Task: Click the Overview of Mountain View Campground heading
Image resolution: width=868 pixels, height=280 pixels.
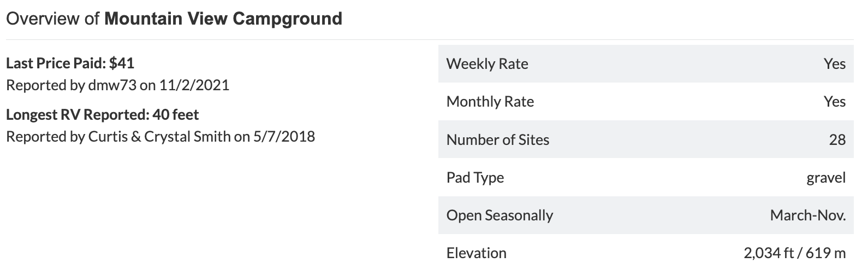Action: 174,19
